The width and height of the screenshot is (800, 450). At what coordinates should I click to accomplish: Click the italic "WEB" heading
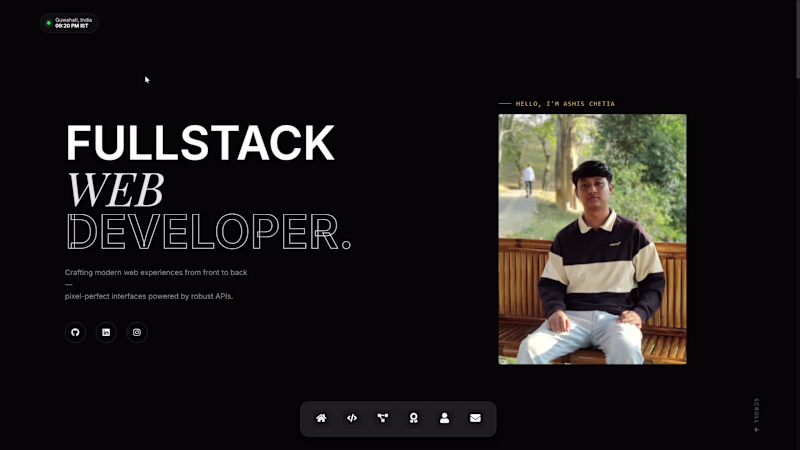point(115,190)
